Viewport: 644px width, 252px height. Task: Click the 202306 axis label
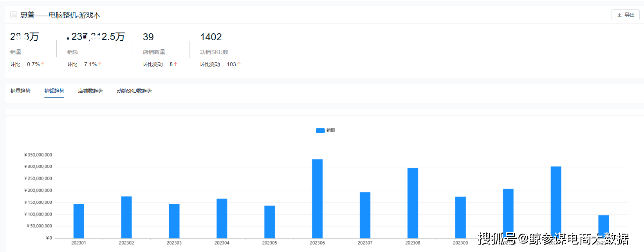317,243
